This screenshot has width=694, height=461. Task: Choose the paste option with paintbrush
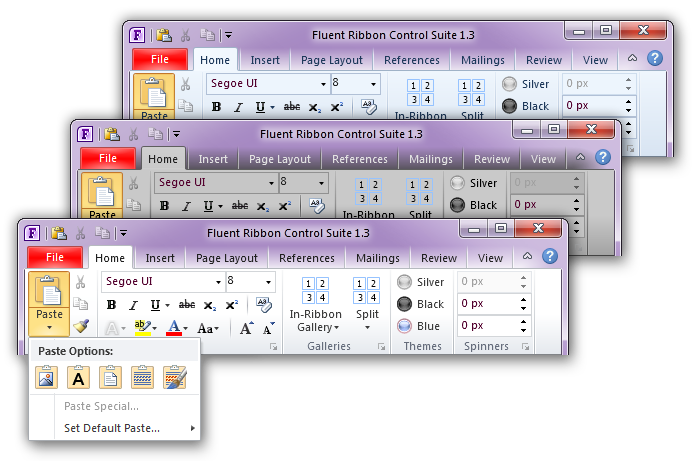click(174, 377)
